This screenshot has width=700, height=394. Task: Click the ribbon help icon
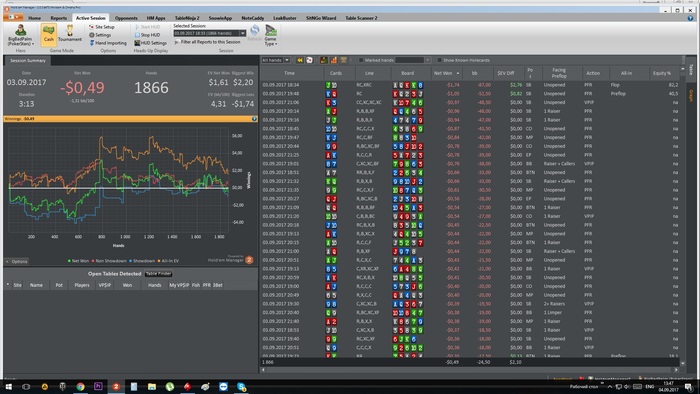coord(691,18)
